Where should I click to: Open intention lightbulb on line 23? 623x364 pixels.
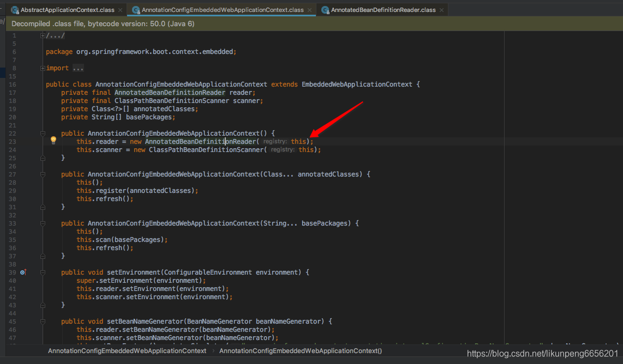tap(53, 139)
